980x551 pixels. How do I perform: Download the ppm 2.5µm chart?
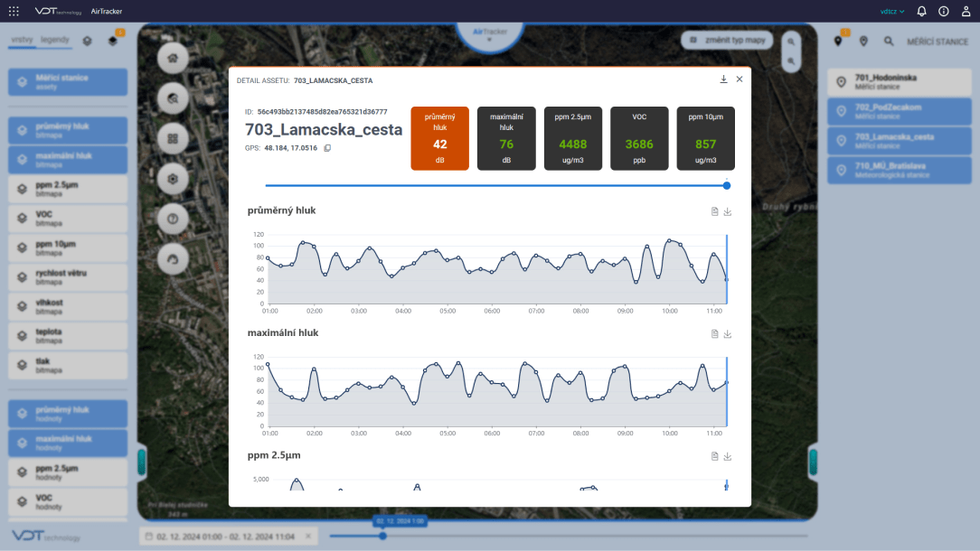[x=728, y=456]
